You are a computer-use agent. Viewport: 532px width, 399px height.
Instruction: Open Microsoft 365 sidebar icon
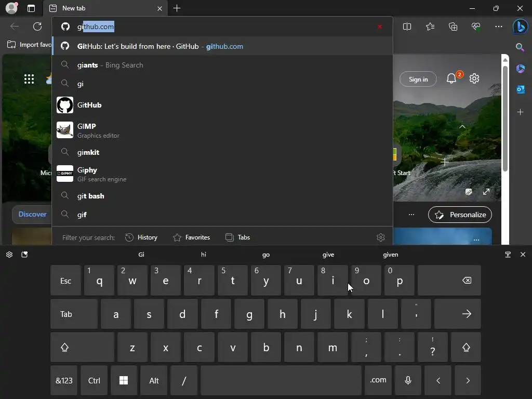click(520, 69)
